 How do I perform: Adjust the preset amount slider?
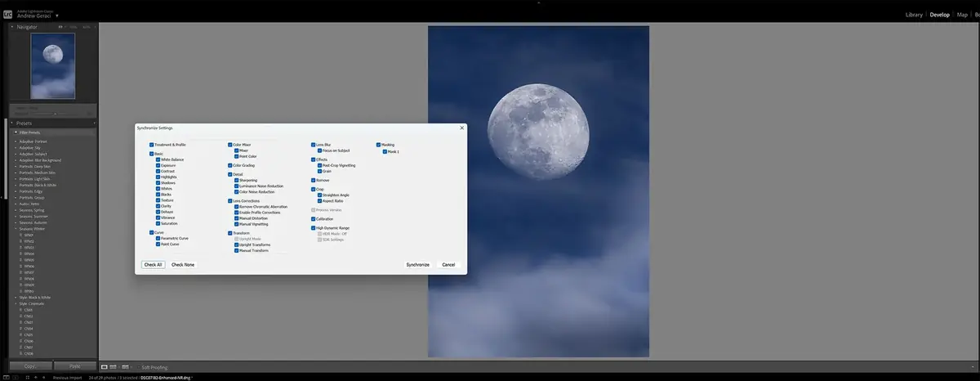pos(53,113)
